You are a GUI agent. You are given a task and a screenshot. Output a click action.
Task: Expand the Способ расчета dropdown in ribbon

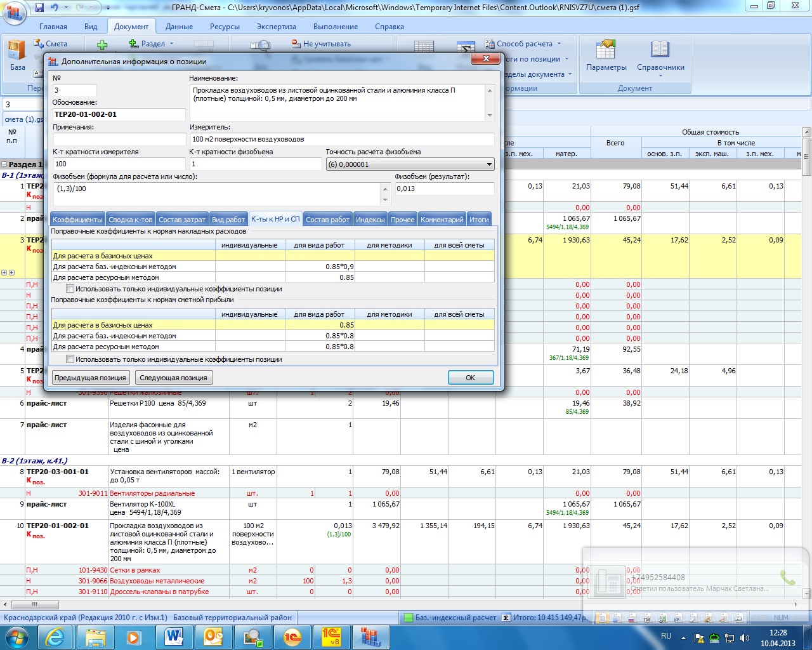point(559,44)
